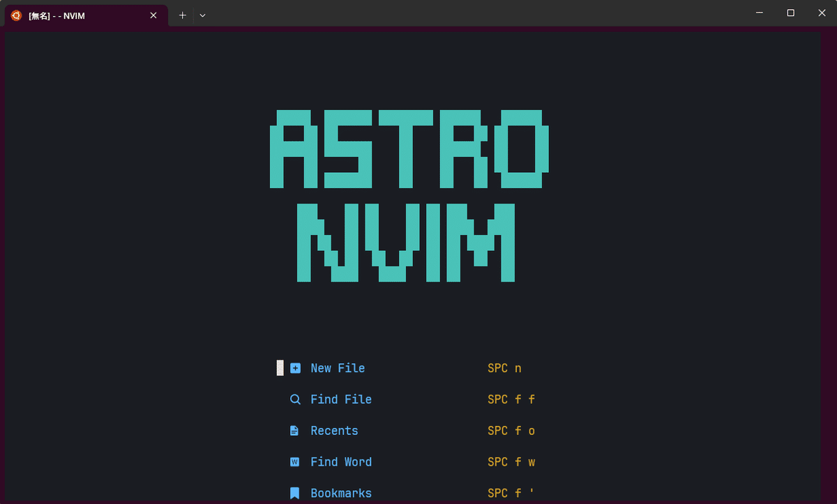
Task: Click the Ubuntu icon on the terminal tab
Action: [x=17, y=15]
